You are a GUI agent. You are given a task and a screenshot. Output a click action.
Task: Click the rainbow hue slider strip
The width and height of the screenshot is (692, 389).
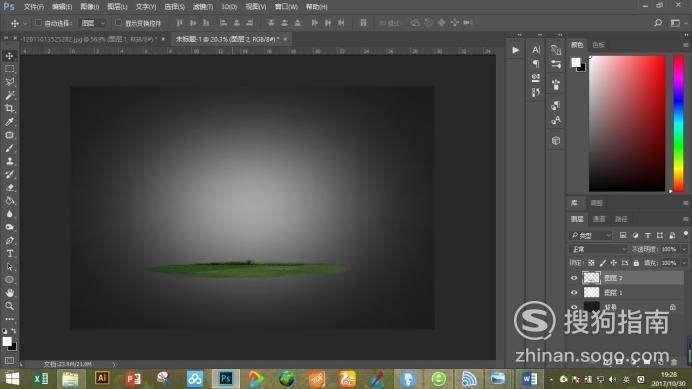click(678, 124)
